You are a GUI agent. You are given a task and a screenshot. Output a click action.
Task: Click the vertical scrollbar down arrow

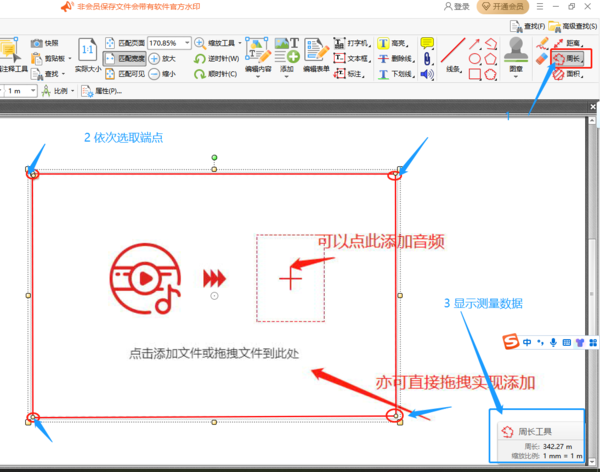tap(592, 462)
